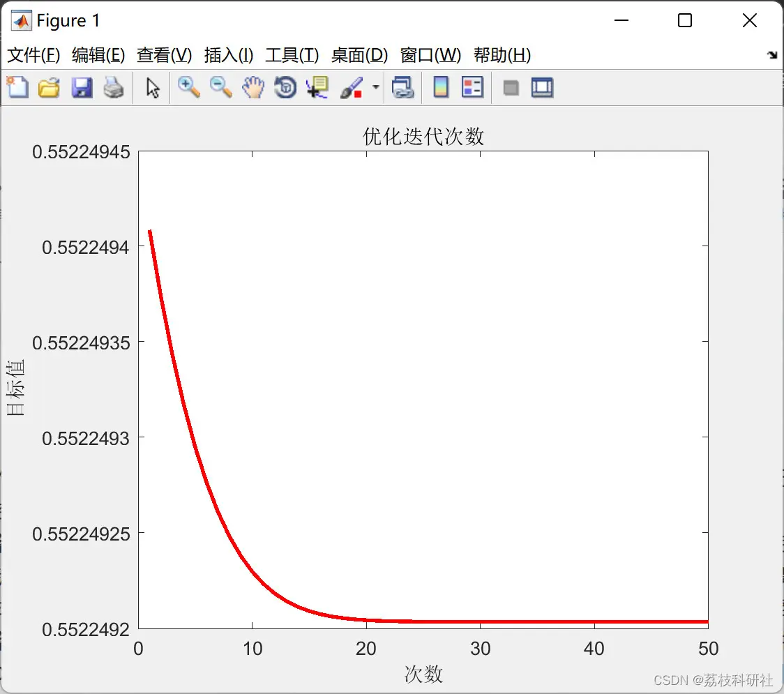Select the Rotate 3D tool
Screen dimensions: 784x694
285,87
